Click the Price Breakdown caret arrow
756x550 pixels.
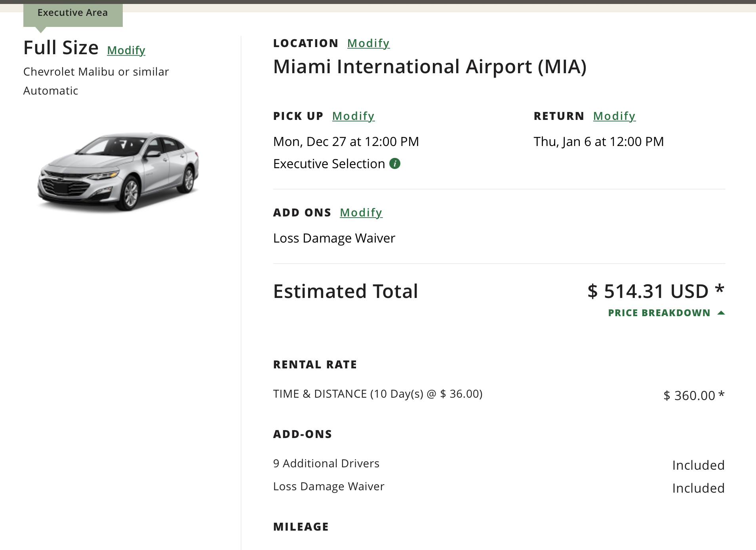(x=721, y=313)
